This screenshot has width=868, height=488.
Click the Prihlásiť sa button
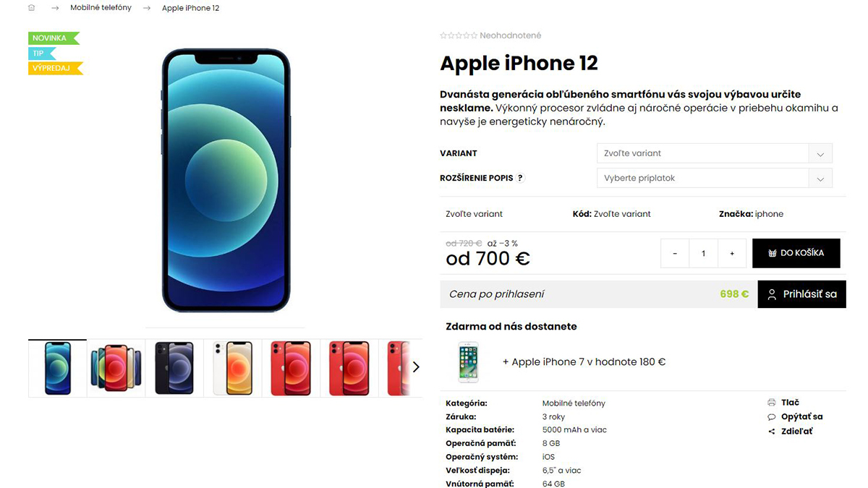point(801,294)
